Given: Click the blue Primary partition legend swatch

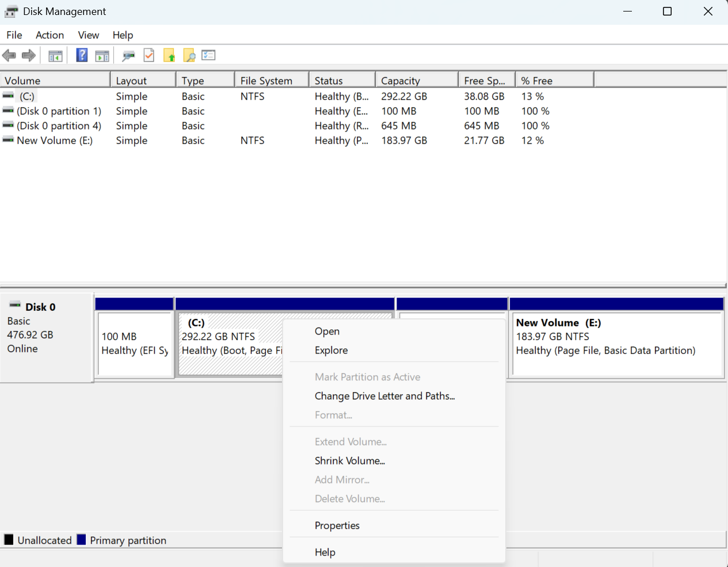Looking at the screenshot, I should [x=81, y=540].
